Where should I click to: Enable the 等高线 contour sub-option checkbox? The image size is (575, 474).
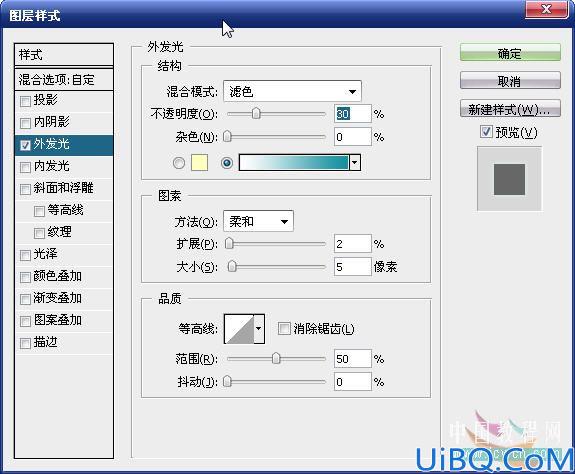[x=39, y=211]
